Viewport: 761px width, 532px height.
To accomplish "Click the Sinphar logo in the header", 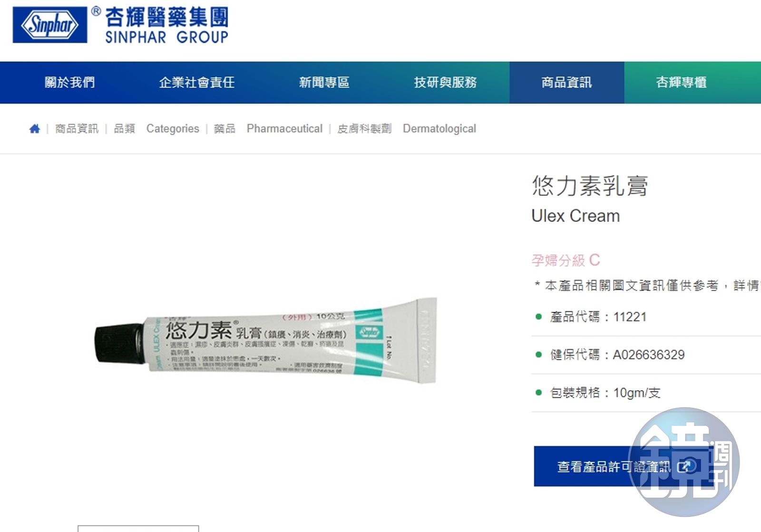I will 50,25.
